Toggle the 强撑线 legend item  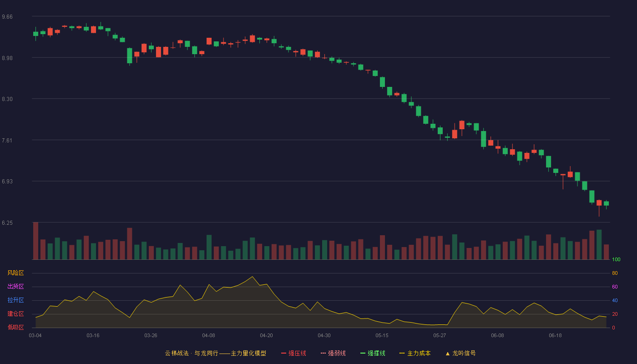pos(373,353)
